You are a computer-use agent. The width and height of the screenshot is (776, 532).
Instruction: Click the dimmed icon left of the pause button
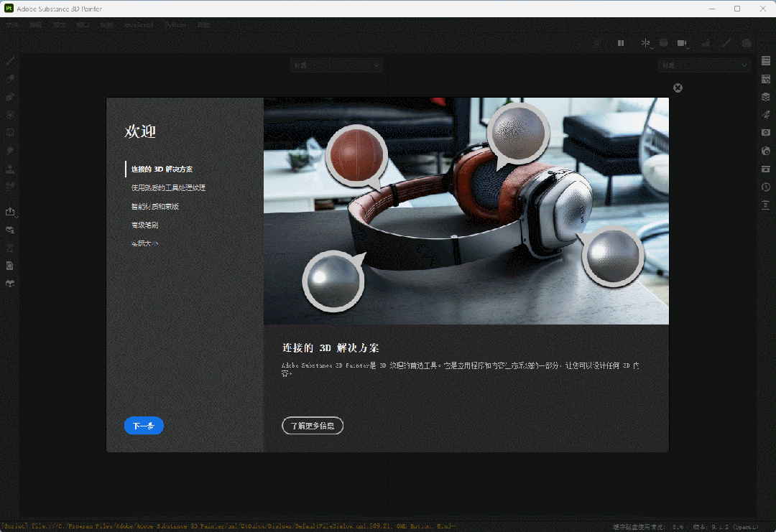click(x=597, y=44)
